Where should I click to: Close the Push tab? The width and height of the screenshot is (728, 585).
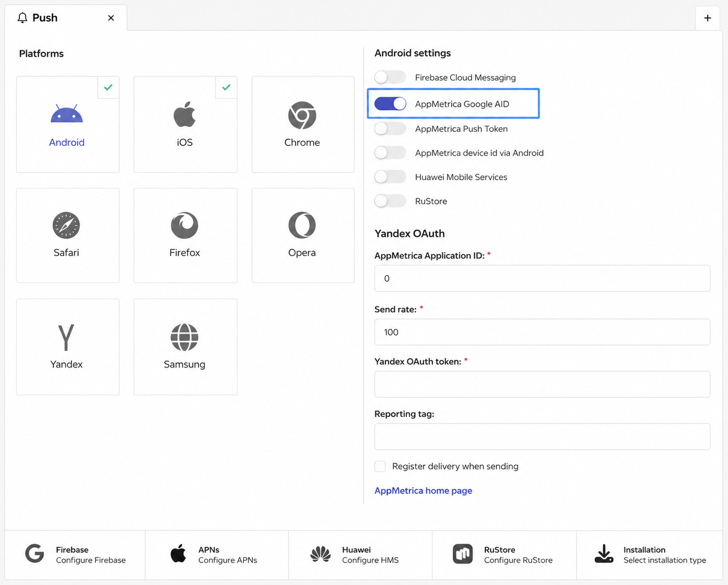[x=111, y=18]
